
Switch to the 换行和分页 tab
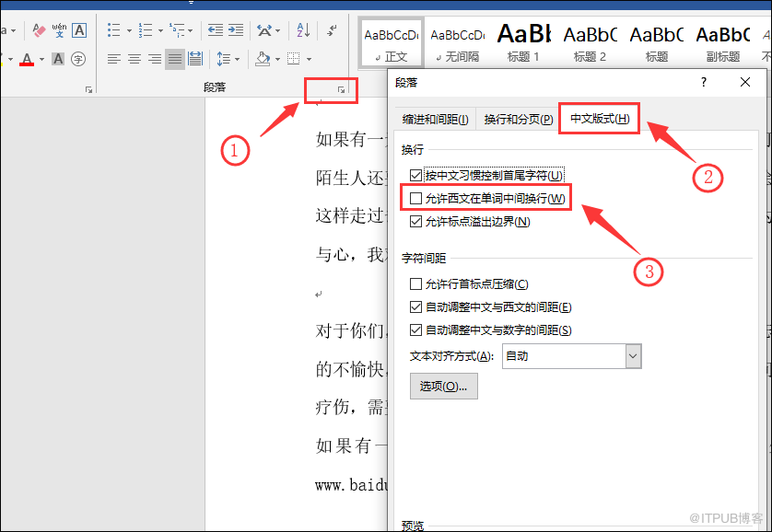click(518, 119)
